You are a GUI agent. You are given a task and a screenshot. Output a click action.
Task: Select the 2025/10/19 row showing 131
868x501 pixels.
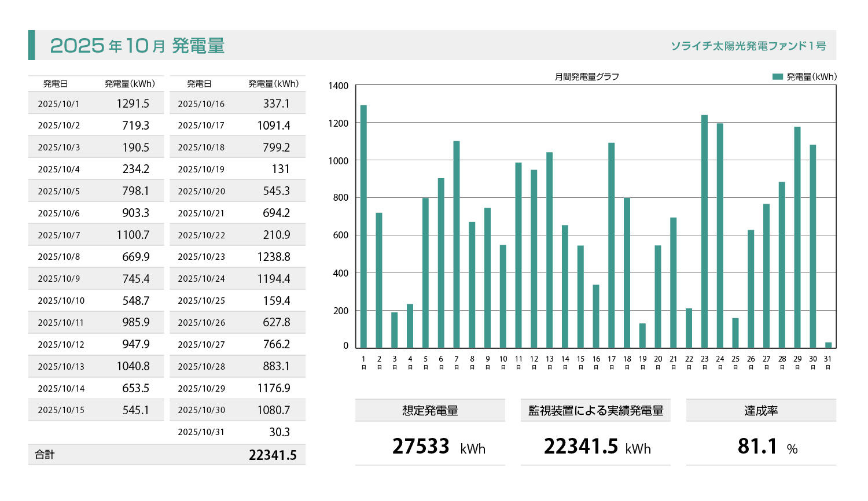pyautogui.click(x=237, y=169)
